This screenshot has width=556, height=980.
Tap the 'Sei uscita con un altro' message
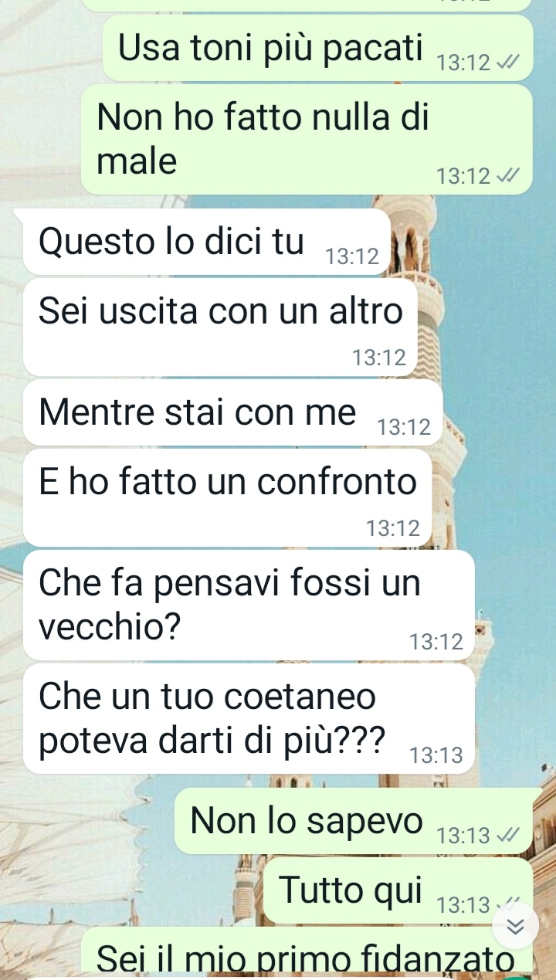220,327
